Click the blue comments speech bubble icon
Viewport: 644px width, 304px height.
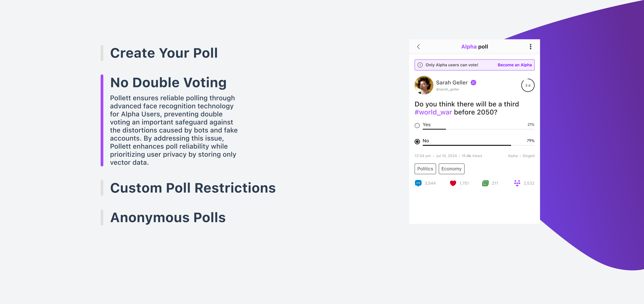418,183
